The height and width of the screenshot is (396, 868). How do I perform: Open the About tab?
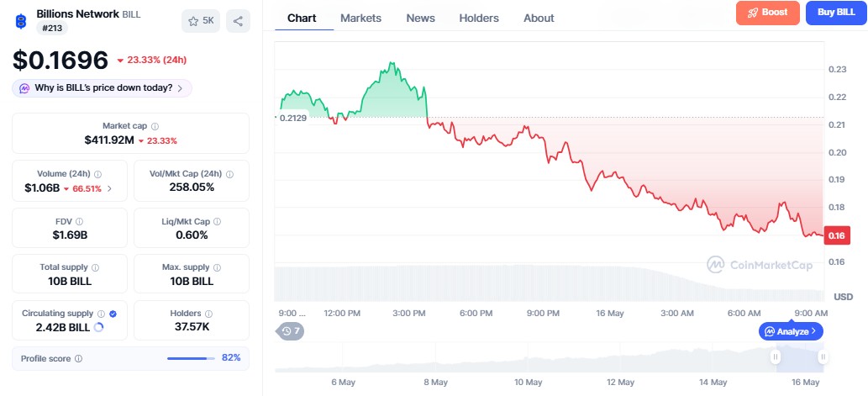click(539, 18)
